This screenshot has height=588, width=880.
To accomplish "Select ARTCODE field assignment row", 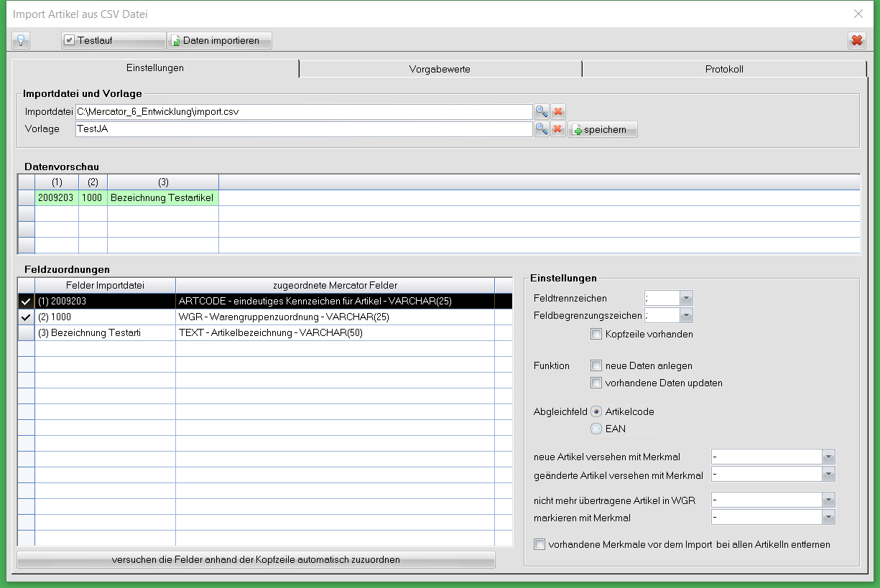I will [x=335, y=302].
